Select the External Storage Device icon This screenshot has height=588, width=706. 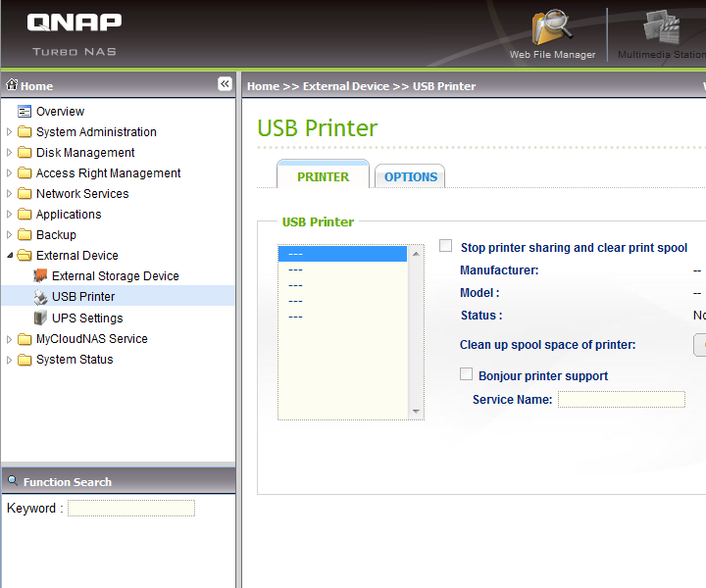(x=40, y=276)
